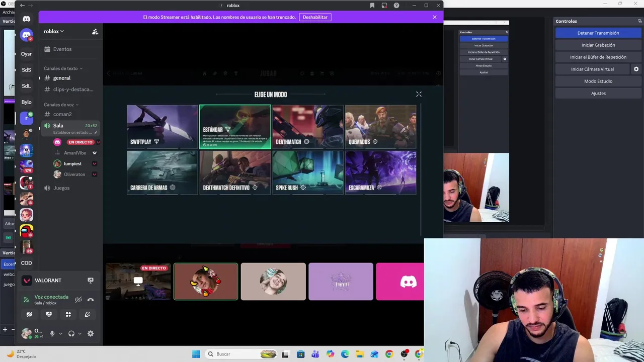Toggle Modo Estudio in OBS

(598, 81)
